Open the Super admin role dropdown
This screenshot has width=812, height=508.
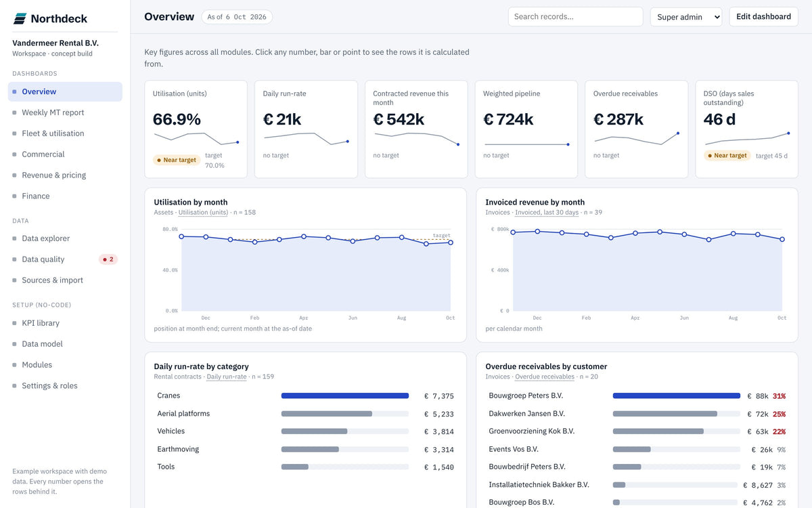tap(686, 17)
